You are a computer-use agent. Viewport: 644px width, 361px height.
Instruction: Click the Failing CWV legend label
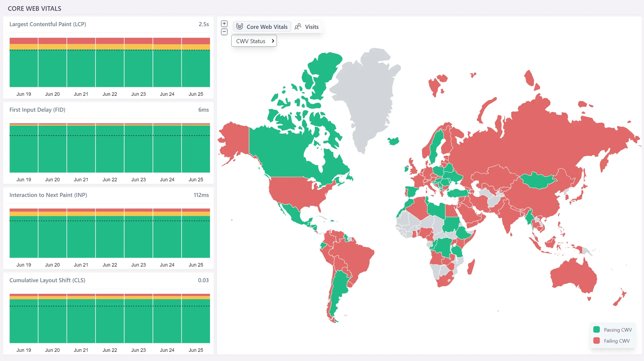coord(617,341)
